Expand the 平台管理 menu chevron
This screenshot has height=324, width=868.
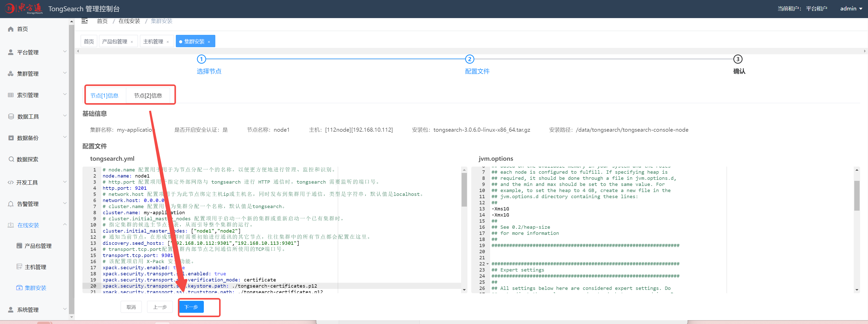coord(65,52)
